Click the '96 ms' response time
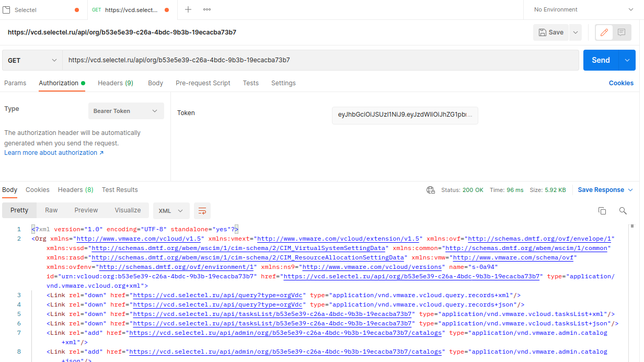 (x=514, y=190)
